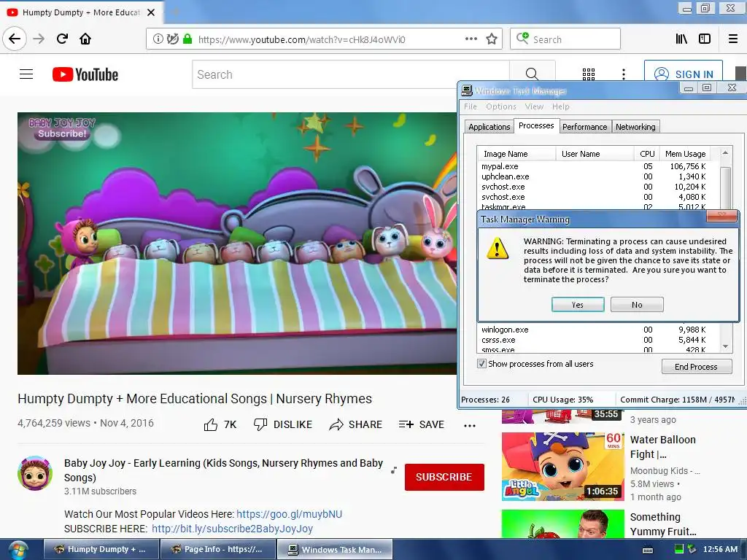Sort processes by CPU column header

point(647,154)
